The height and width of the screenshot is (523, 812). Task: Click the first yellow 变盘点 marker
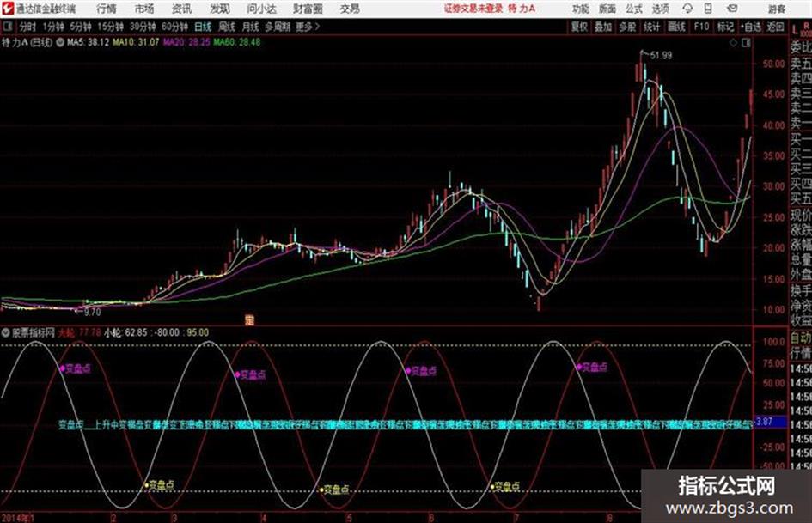(160, 485)
